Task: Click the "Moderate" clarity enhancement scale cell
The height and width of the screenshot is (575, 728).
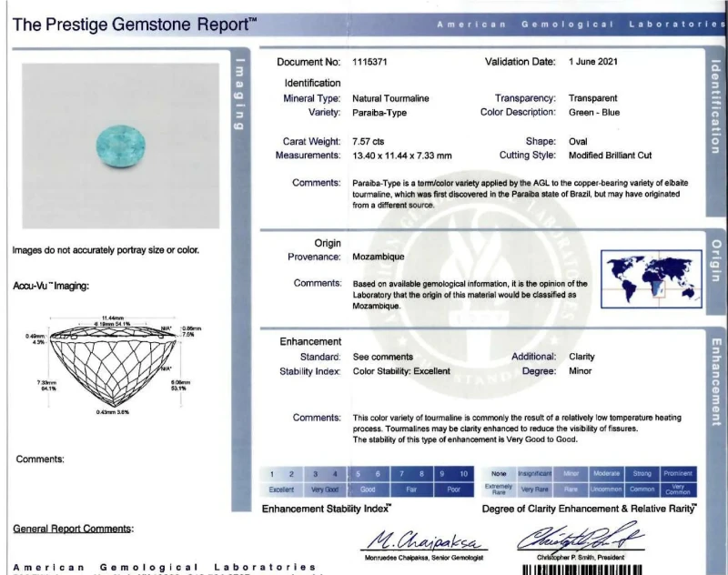Action: tap(607, 474)
